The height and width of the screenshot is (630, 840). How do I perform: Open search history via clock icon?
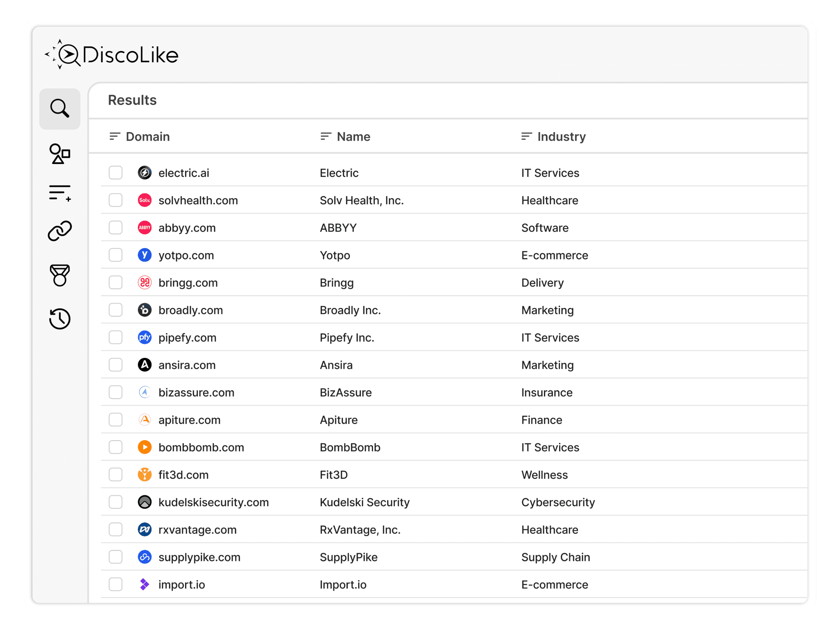pos(59,319)
